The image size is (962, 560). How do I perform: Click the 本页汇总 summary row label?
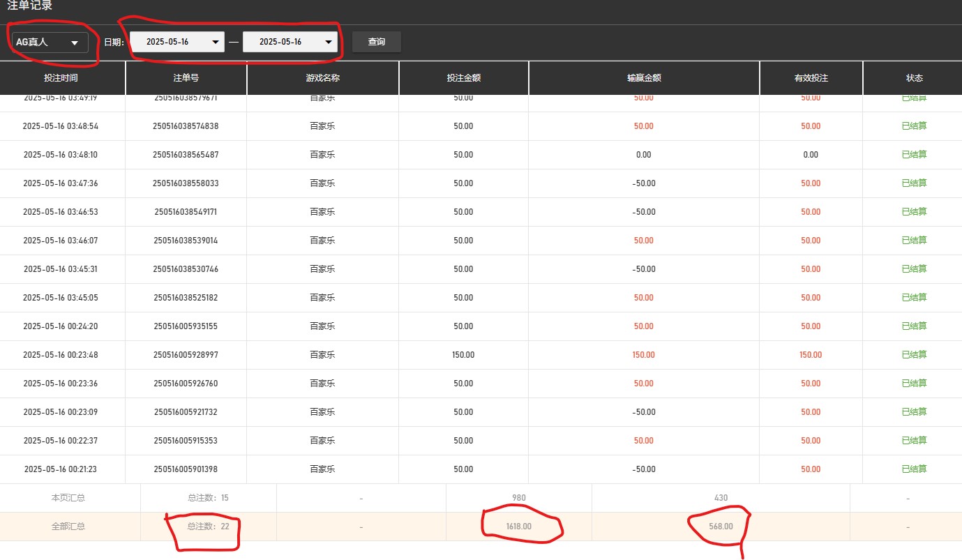[68, 498]
